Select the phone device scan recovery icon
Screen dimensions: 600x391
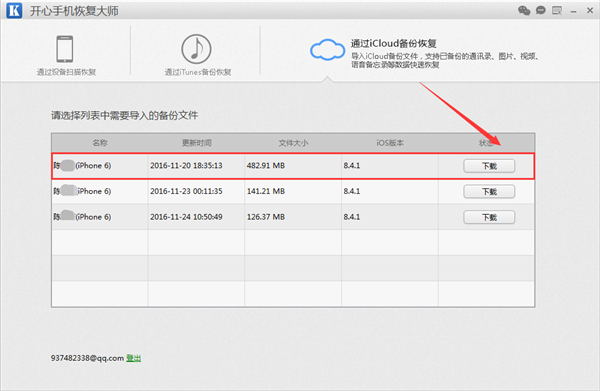[65, 49]
